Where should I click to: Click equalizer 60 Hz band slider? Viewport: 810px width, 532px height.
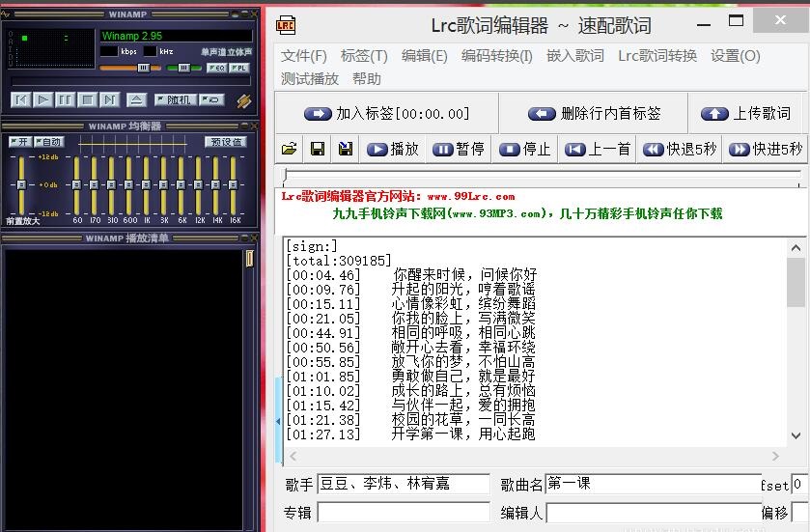[76, 185]
